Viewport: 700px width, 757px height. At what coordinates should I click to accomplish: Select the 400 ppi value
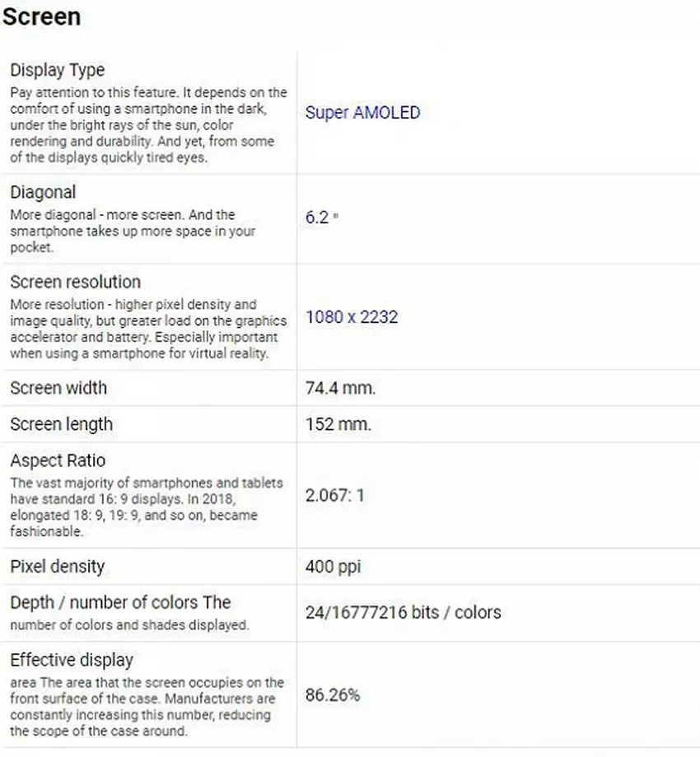[x=333, y=567]
